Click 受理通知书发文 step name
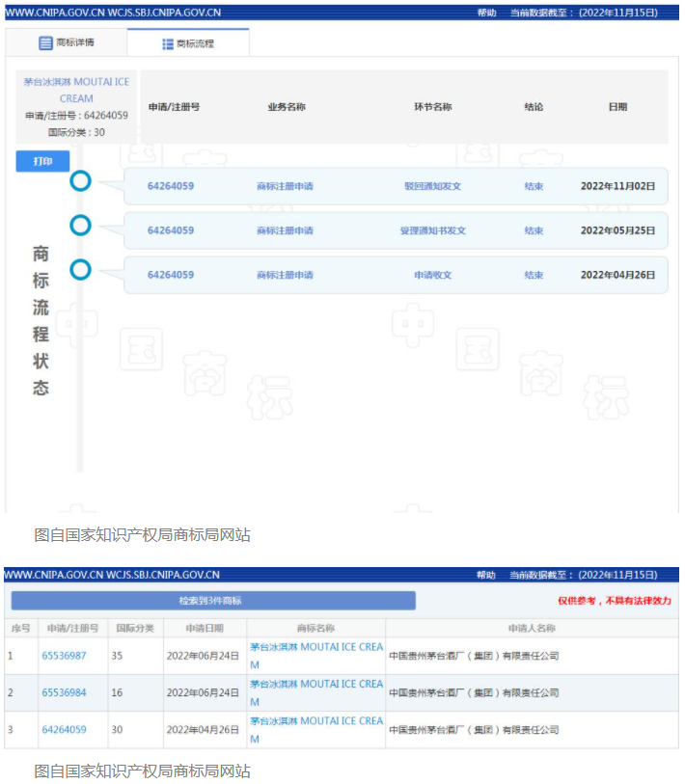The image size is (685, 784). (433, 230)
